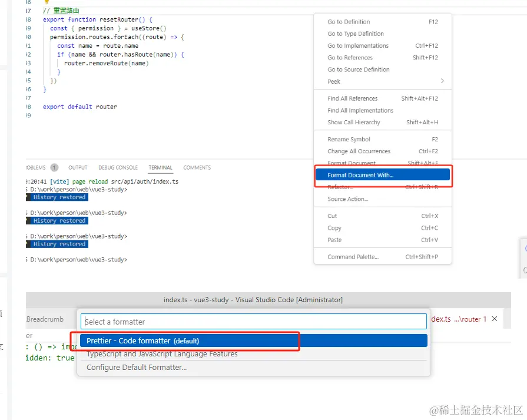Select Go to Type Definition
The height and width of the screenshot is (420, 527).
383,34
